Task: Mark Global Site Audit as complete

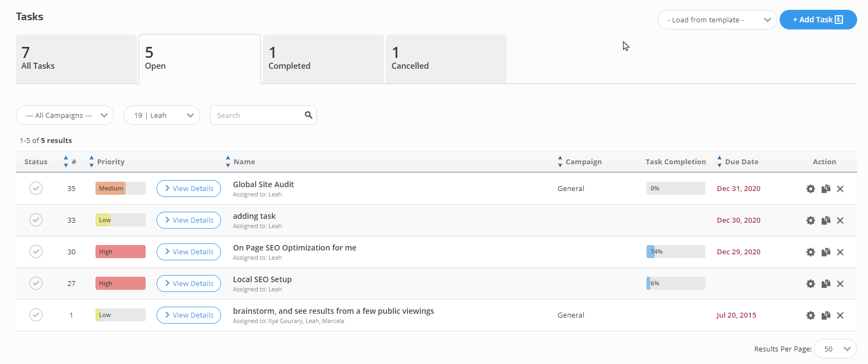Action: tap(36, 188)
